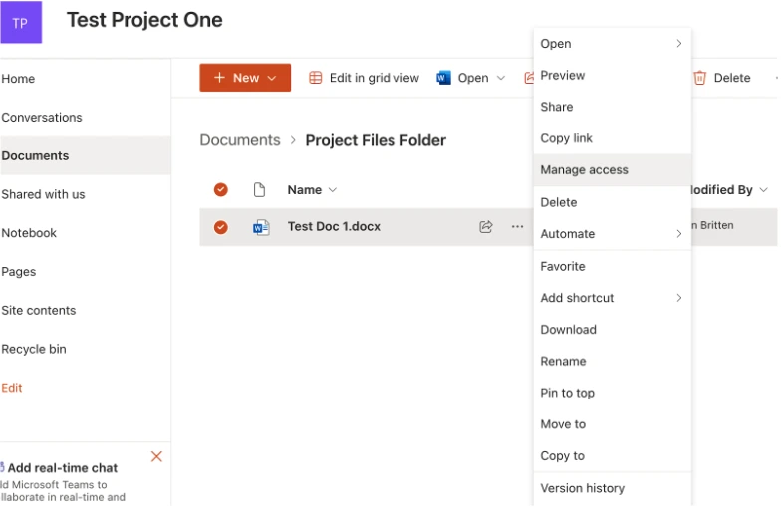Open the three-dot actions for Test Doc 1.docx

tap(517, 227)
